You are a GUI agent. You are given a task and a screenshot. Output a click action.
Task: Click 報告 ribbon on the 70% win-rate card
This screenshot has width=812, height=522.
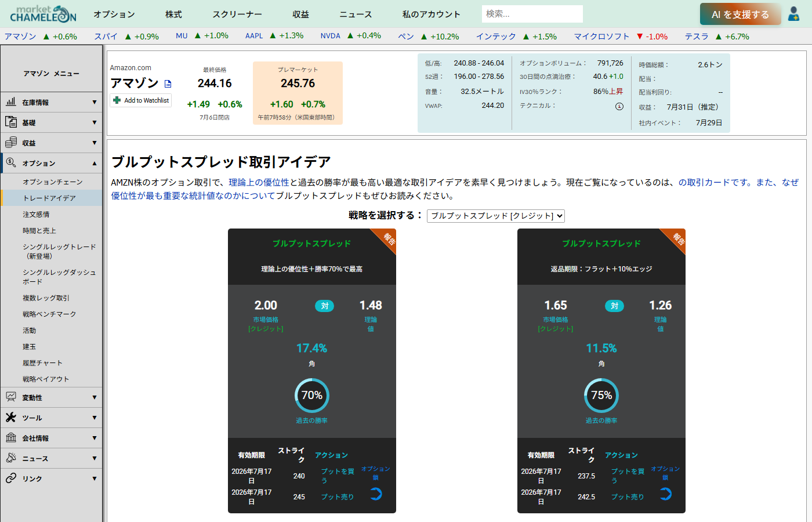389,238
